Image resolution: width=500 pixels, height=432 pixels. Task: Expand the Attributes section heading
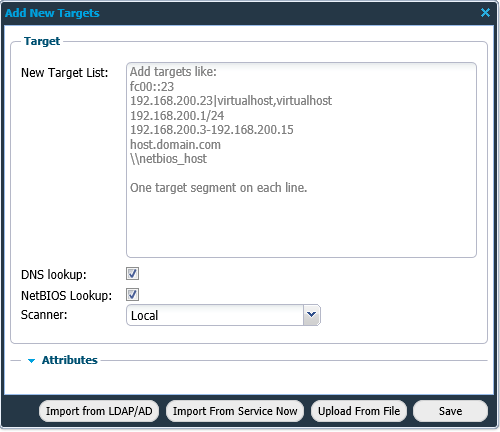[69, 360]
